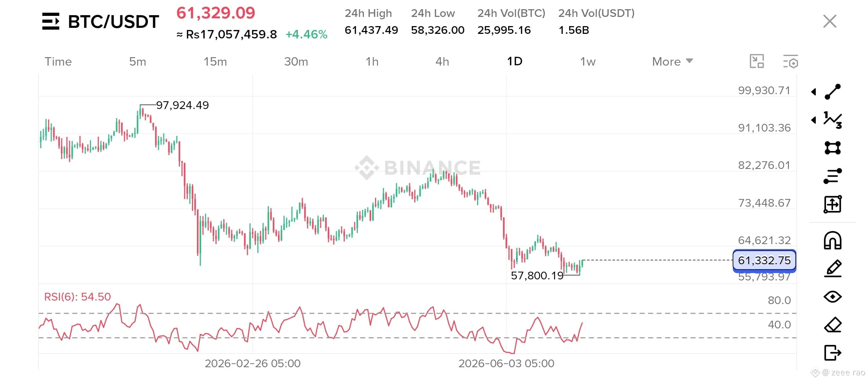
Task: Toggle the magnet snap mode
Action: point(832,241)
